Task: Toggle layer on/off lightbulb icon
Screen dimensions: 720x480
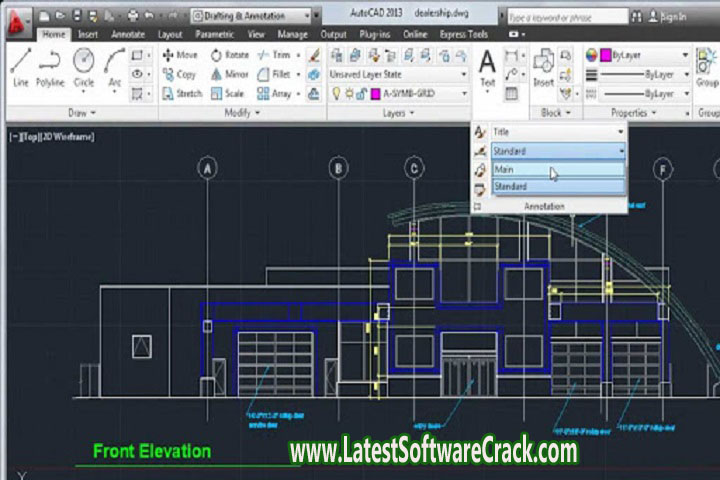Action: click(336, 93)
